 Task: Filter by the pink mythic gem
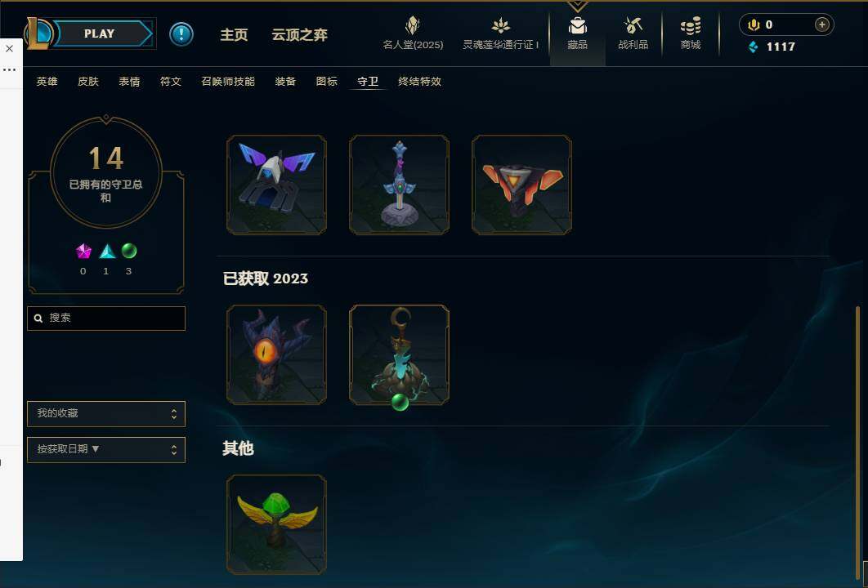(x=83, y=252)
